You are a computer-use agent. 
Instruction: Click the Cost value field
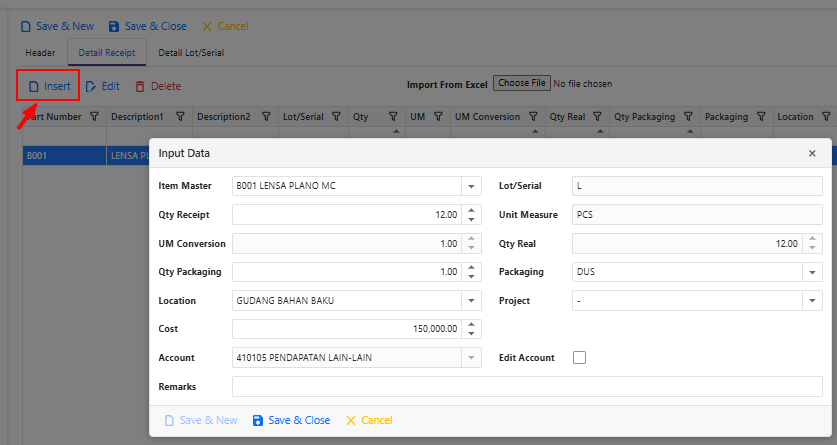coord(347,329)
